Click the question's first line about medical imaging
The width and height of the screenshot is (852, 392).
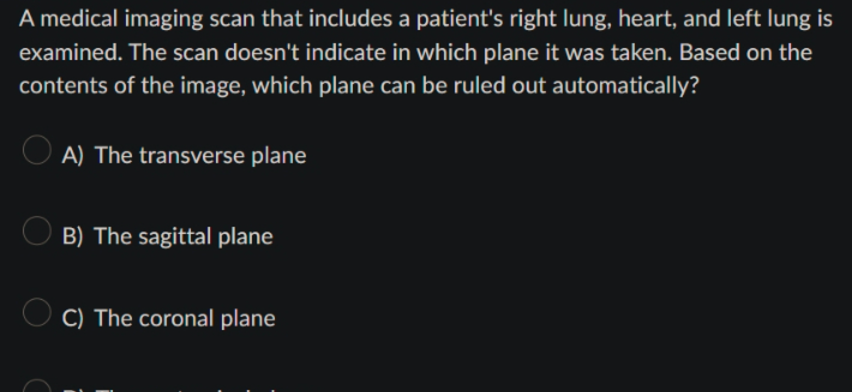(426, 19)
